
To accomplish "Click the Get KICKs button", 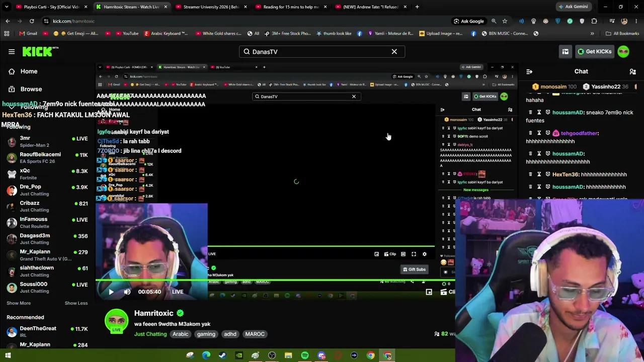I will coord(595,51).
